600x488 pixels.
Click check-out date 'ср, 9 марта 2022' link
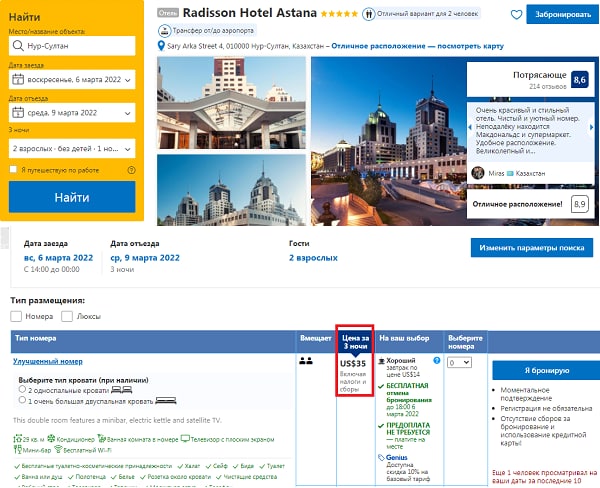[145, 258]
